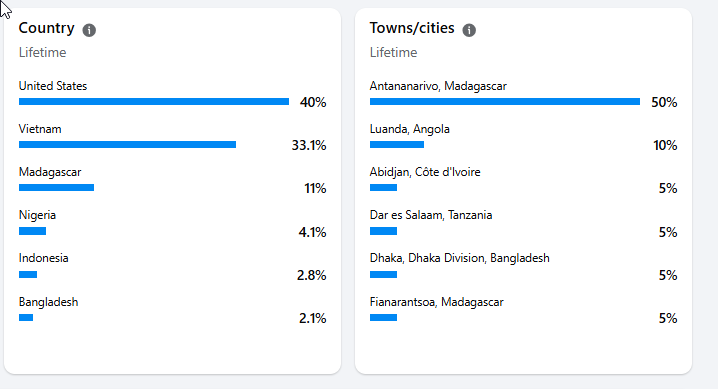Screen dimensions: 718x389
Task: Click the Country card heading
Action: click(x=47, y=28)
